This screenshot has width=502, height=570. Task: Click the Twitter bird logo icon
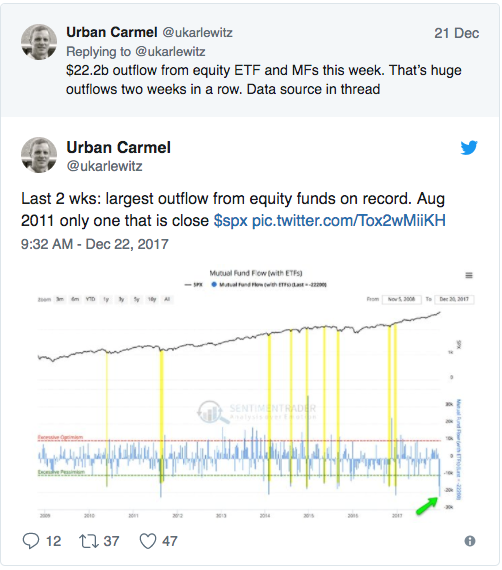(x=469, y=147)
